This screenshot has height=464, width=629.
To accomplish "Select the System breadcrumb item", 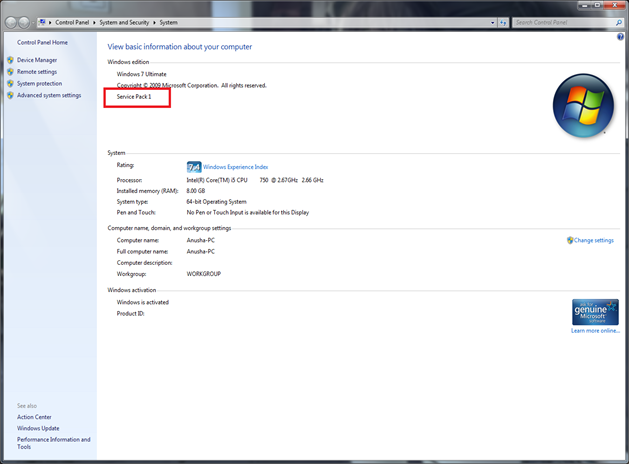I will pyautogui.click(x=168, y=23).
